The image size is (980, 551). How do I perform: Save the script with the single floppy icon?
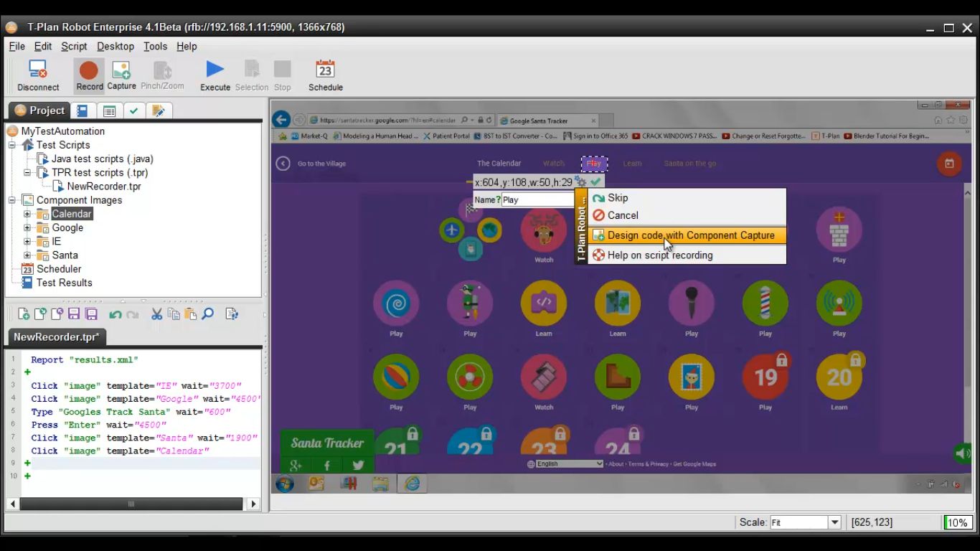pyautogui.click(x=74, y=314)
